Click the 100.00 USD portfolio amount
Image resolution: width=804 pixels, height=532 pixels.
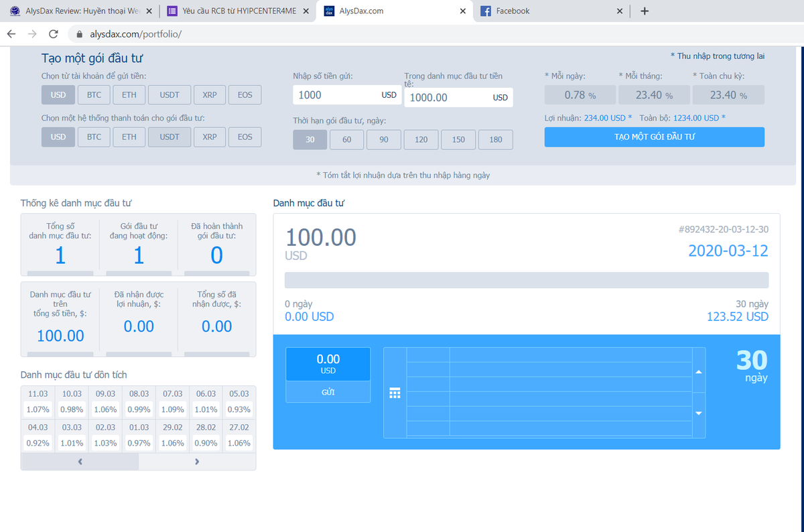pyautogui.click(x=321, y=243)
